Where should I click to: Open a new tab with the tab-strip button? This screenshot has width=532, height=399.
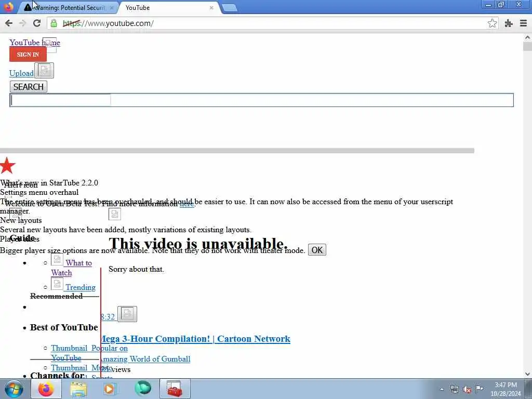pos(229,8)
